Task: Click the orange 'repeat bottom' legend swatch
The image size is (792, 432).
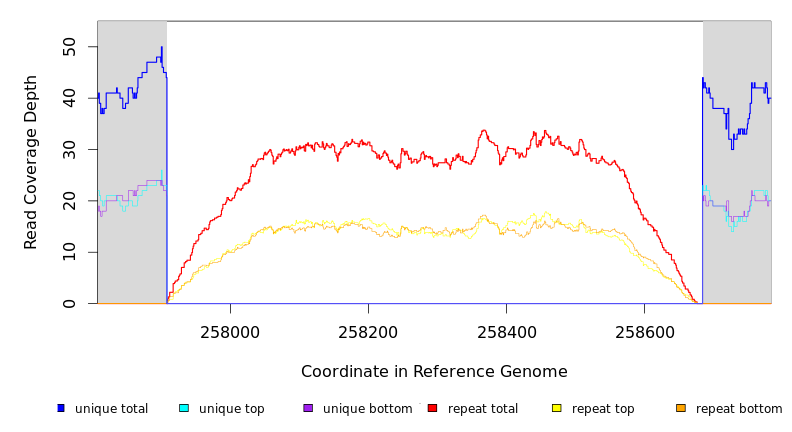Action: 681,408
